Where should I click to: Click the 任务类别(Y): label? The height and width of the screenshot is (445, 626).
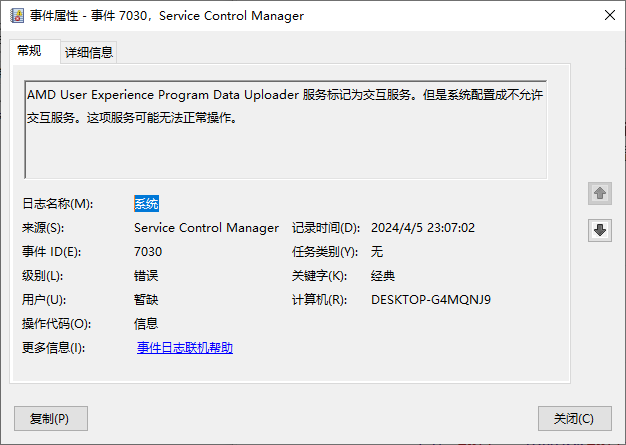[325, 252]
